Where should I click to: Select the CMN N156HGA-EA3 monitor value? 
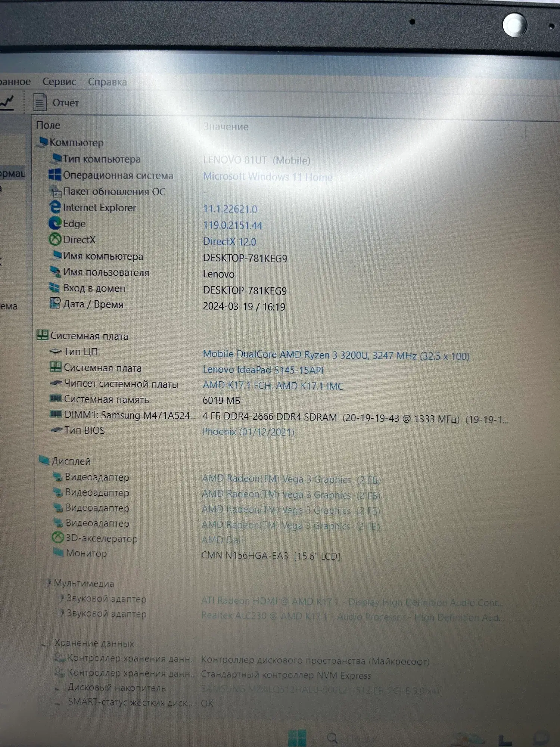[271, 556]
